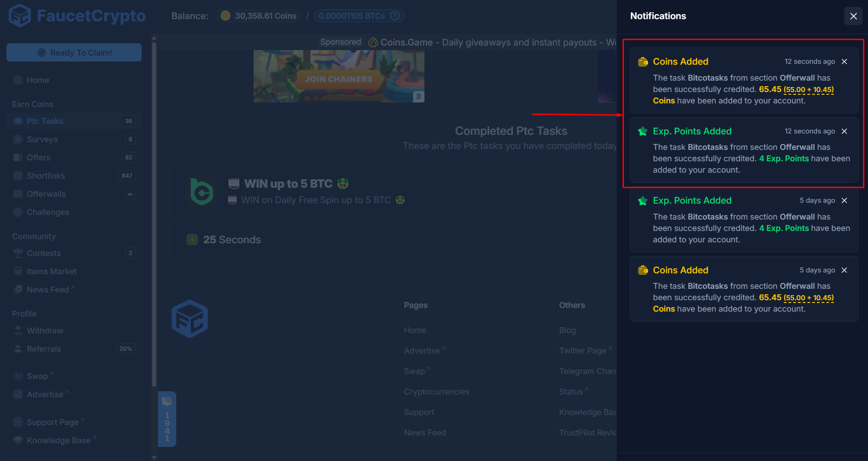Select Withdraw under Profile

click(45, 330)
